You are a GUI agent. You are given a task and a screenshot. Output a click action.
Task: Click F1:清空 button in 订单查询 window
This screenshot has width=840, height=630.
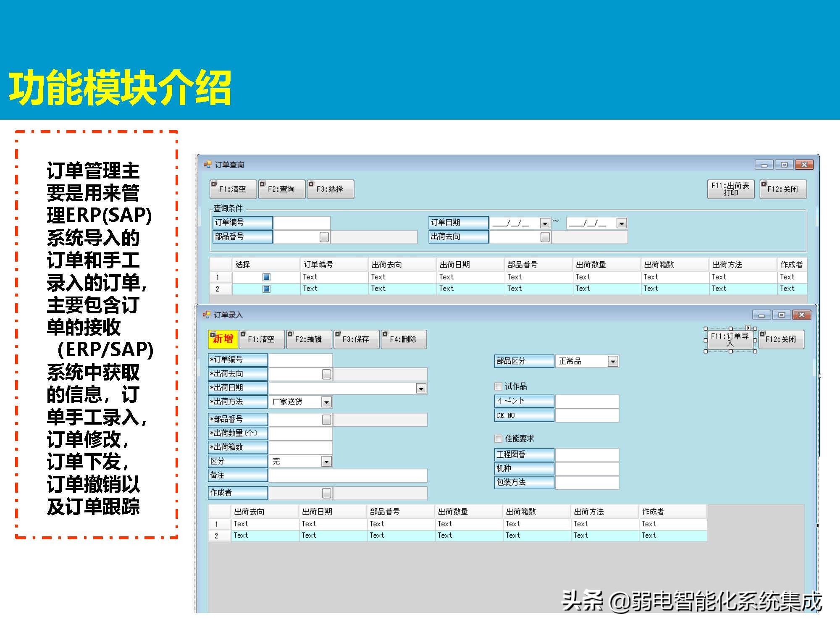click(x=233, y=189)
